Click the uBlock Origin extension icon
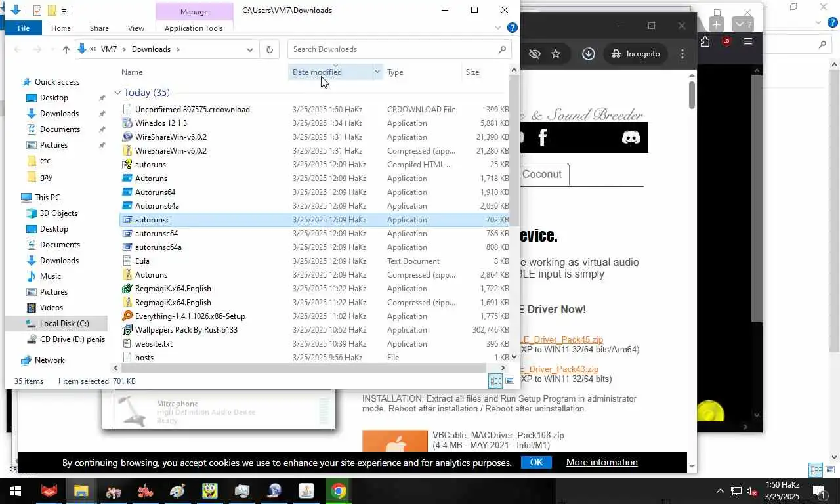This screenshot has width=840, height=504. 726,41
